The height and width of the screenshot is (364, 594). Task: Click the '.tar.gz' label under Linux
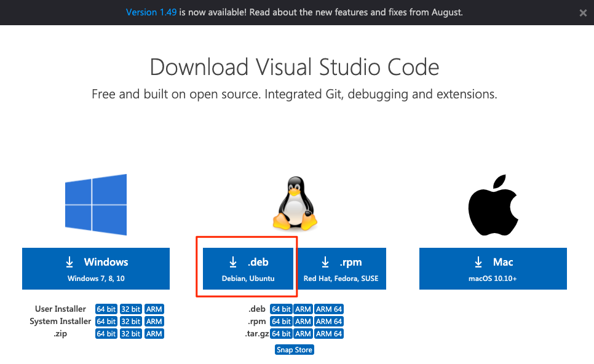coord(257,334)
